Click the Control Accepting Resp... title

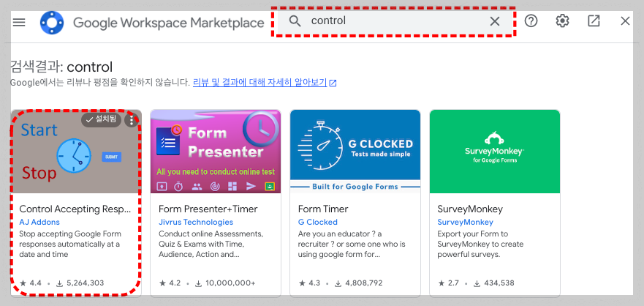[x=75, y=209]
